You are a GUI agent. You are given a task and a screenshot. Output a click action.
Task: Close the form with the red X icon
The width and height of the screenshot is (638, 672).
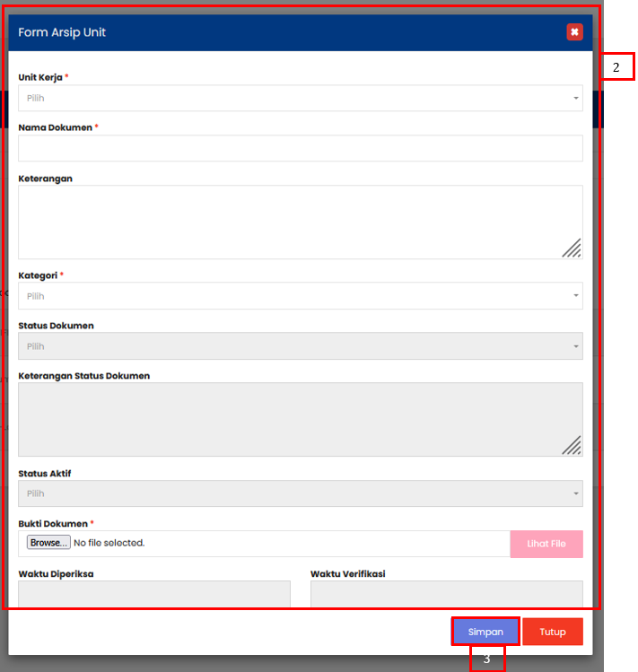coord(574,32)
